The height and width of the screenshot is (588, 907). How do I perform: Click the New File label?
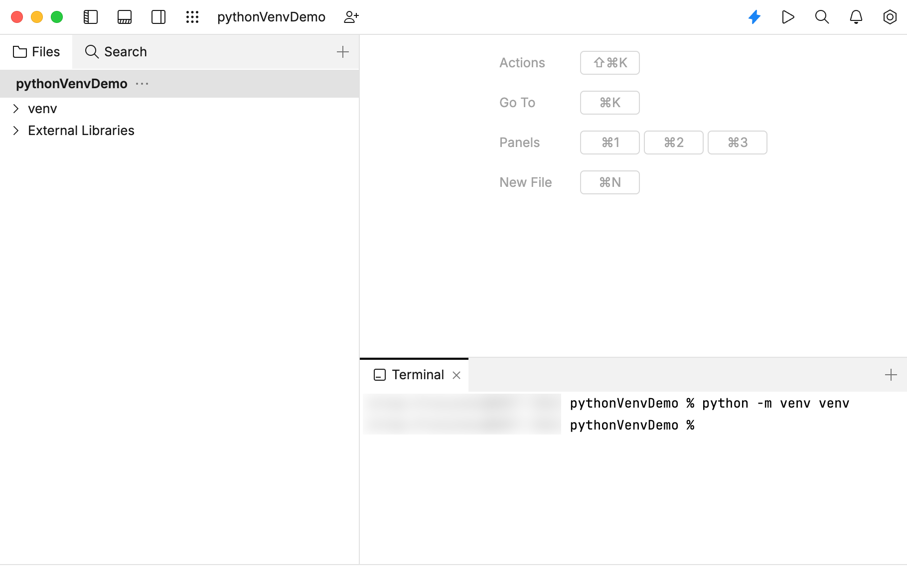(526, 182)
